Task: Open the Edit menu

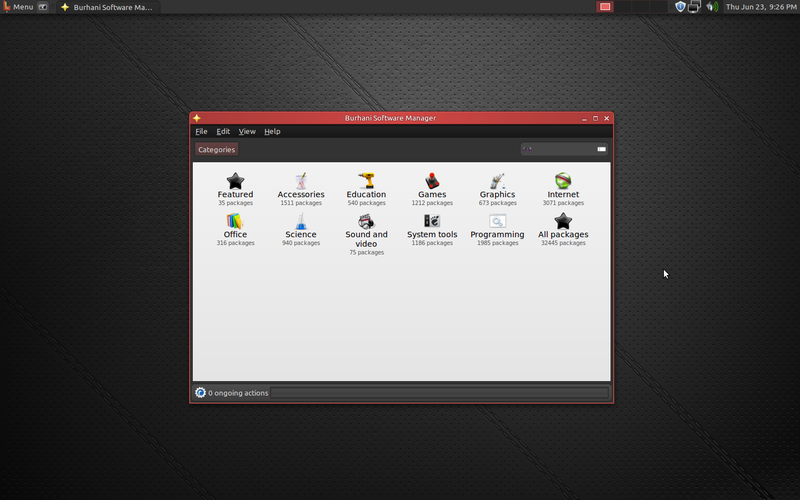Action: pyautogui.click(x=223, y=131)
